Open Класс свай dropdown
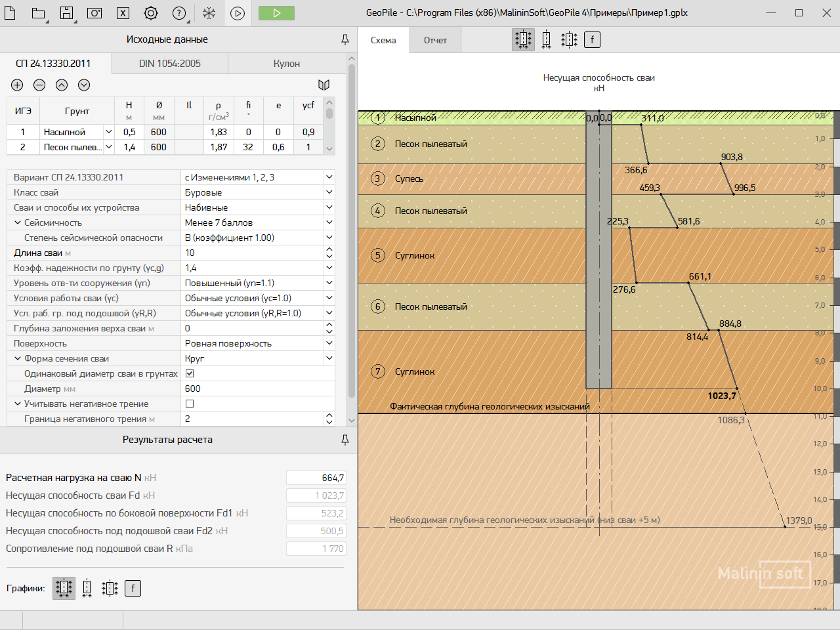The width and height of the screenshot is (840, 630). [329, 192]
